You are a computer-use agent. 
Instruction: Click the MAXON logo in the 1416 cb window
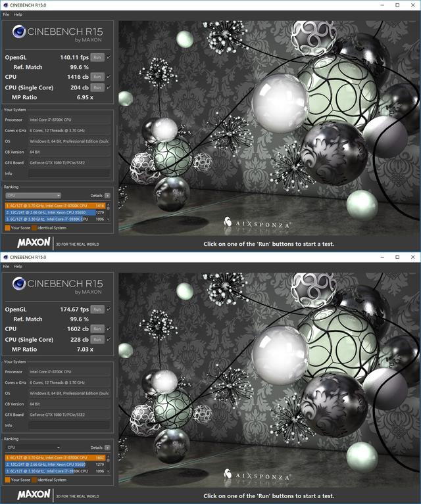pyautogui.click(x=34, y=242)
